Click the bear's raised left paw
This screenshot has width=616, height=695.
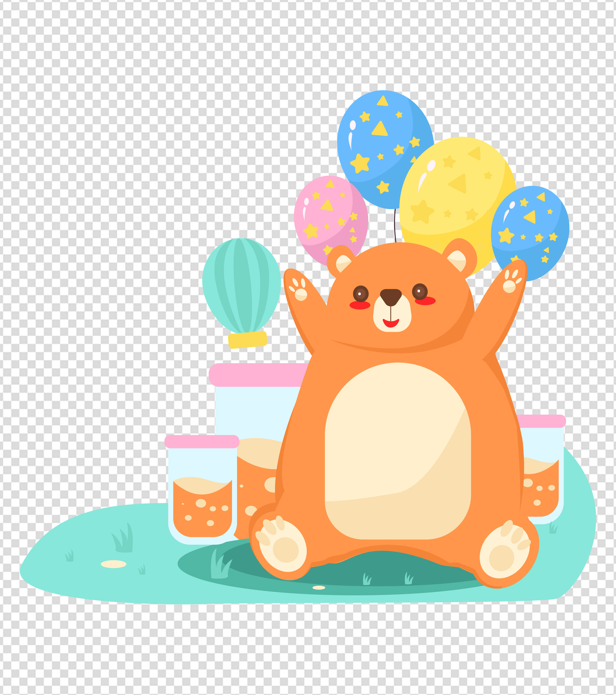click(x=299, y=291)
